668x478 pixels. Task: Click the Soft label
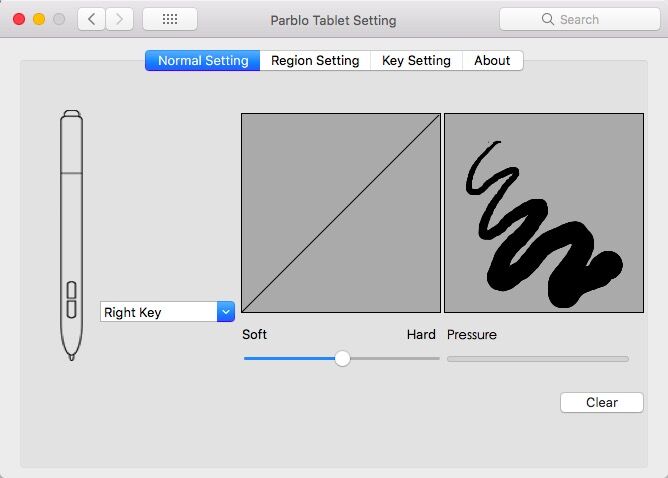click(254, 334)
